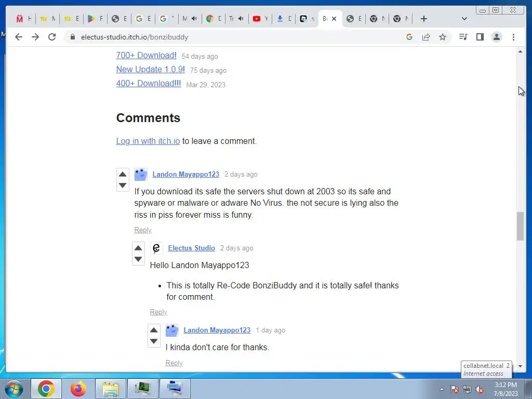532x399 pixels.
Task: Bookmark this page with the star
Action: [x=443, y=37]
